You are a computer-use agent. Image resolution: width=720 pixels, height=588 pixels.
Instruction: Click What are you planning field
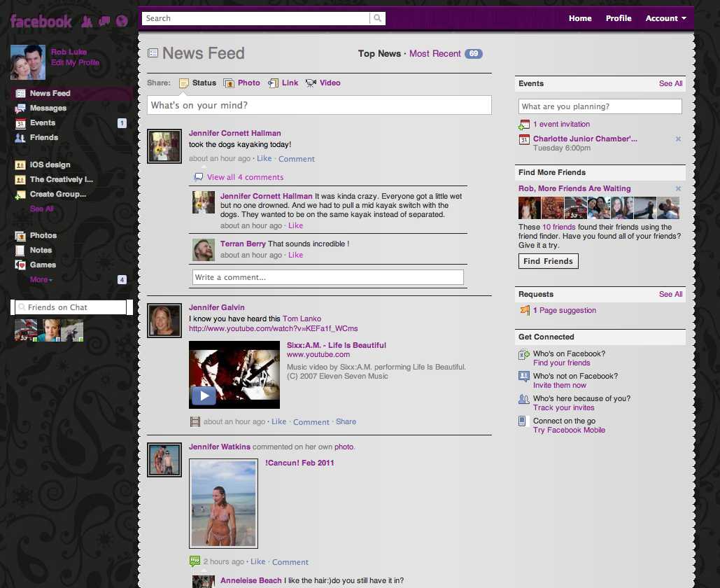pyautogui.click(x=600, y=106)
